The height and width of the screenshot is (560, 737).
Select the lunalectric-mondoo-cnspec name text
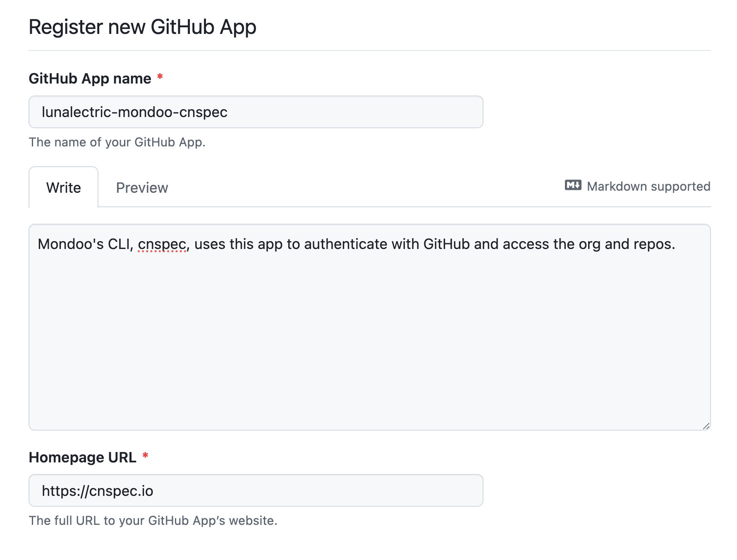tap(134, 112)
